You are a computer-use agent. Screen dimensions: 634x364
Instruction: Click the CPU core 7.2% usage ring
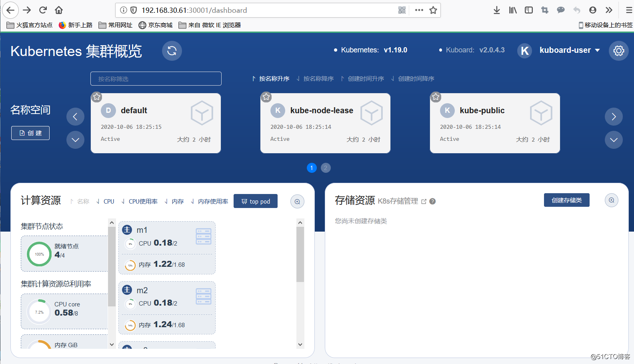click(x=39, y=312)
